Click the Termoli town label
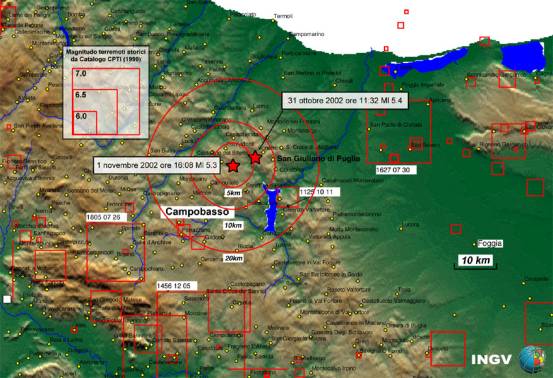553x378 pixels. coord(283,16)
